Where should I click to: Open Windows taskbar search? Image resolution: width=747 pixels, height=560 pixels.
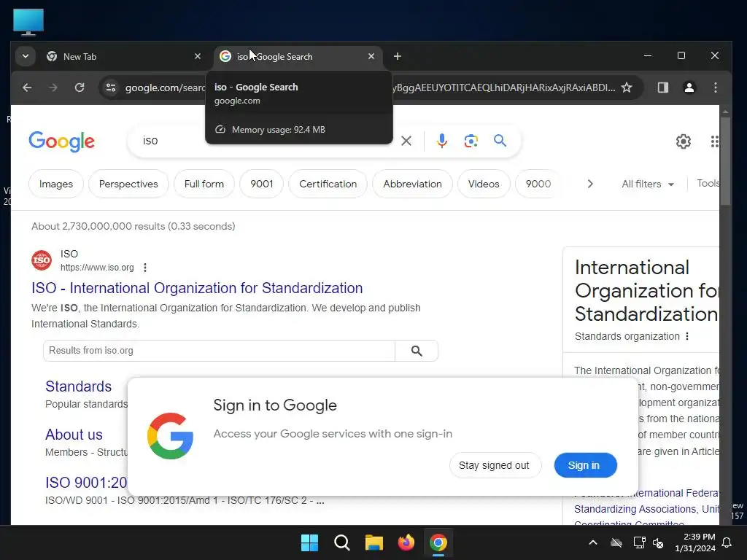pyautogui.click(x=342, y=542)
